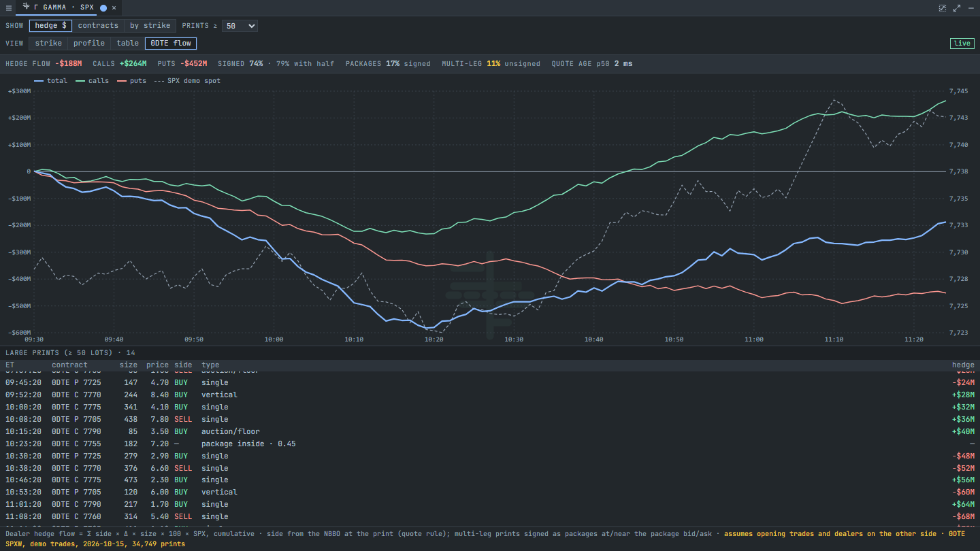Toggle the total series in chart legend
Image resolution: width=980 pixels, height=551 pixels.
(x=50, y=81)
